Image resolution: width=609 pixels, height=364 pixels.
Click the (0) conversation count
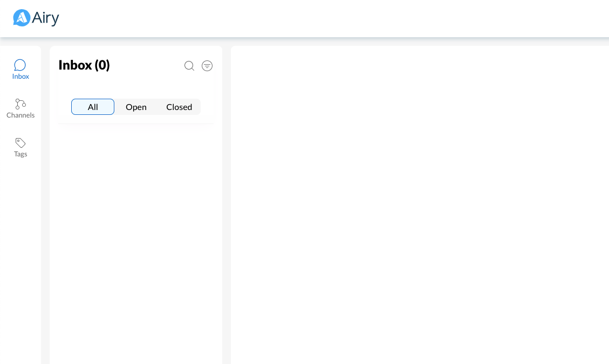pyautogui.click(x=102, y=65)
